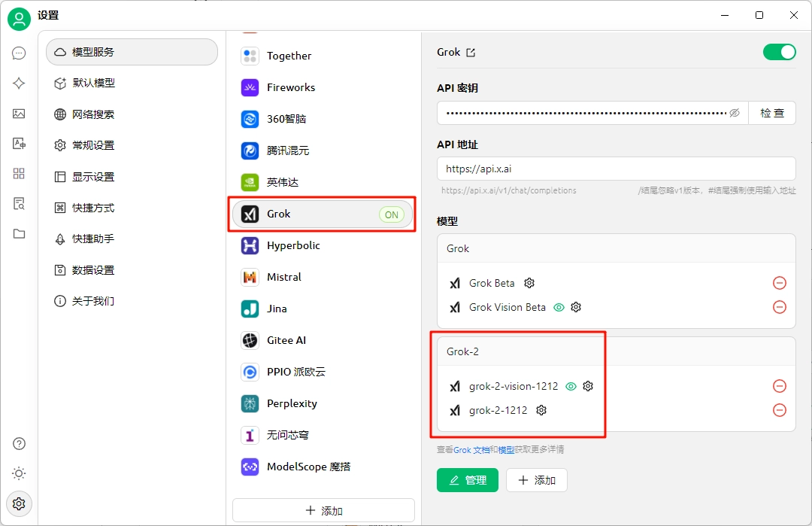Click the vision eye icon on grok-2-vision-1212

[x=571, y=387]
